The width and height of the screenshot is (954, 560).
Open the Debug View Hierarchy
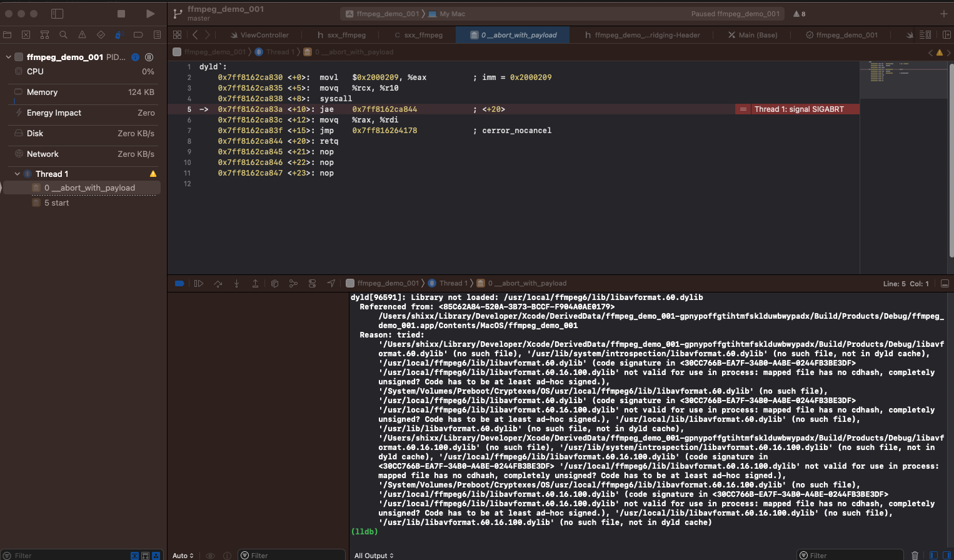(274, 284)
